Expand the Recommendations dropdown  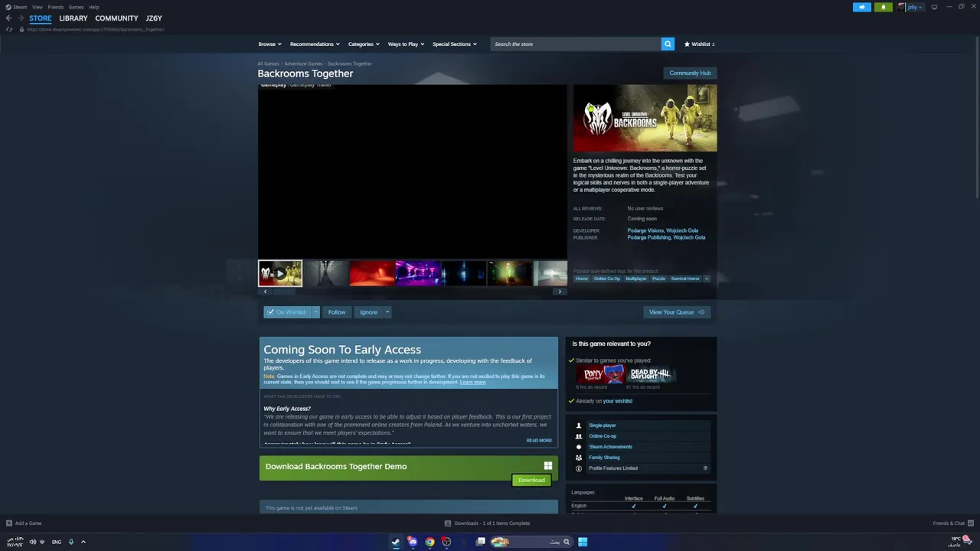pyautogui.click(x=315, y=44)
